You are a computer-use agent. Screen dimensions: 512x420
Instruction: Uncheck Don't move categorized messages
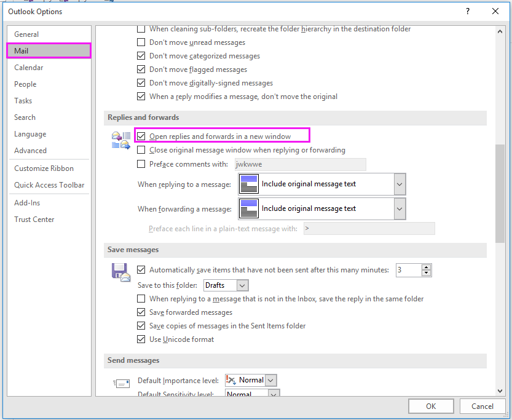click(x=141, y=56)
